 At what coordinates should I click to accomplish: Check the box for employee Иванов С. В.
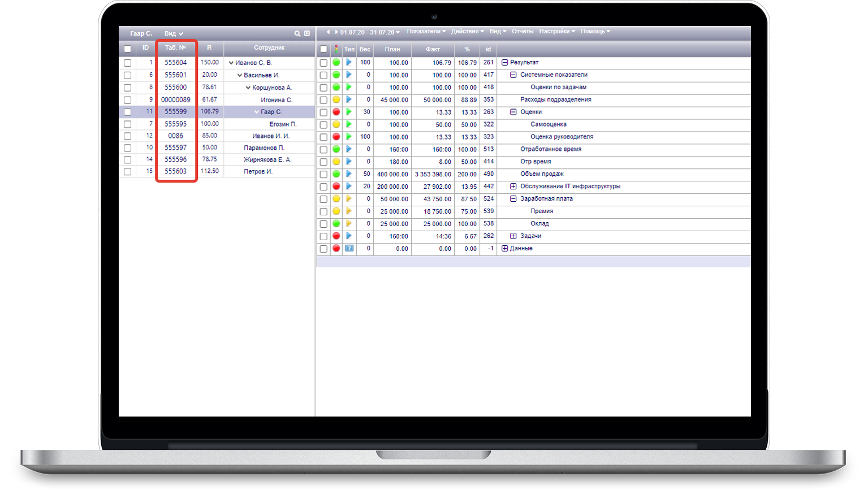[127, 63]
